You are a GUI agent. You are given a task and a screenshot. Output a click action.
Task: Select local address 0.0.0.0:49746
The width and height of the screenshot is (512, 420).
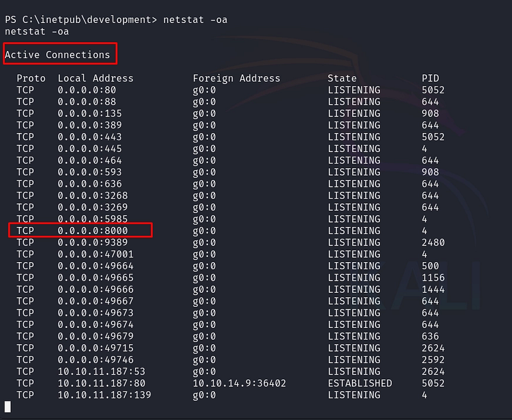click(95, 360)
